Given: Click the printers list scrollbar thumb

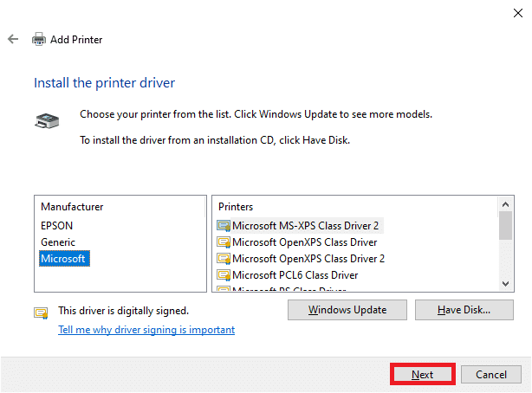Looking at the screenshot, I should pyautogui.click(x=505, y=225).
